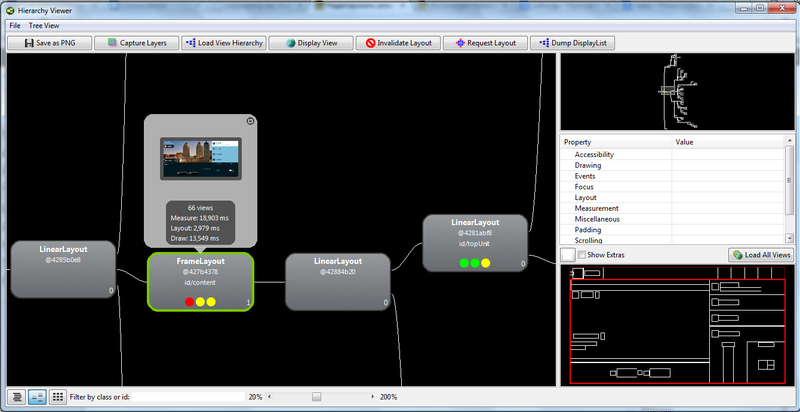Click the Value column header
Image resolution: width=800 pixels, height=412 pixels.
(x=729, y=142)
